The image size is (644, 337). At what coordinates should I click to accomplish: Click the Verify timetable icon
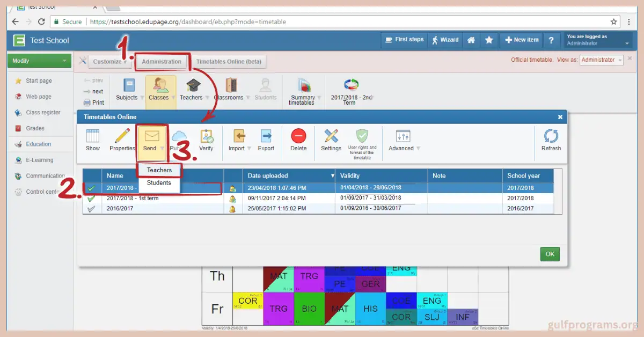tap(207, 139)
